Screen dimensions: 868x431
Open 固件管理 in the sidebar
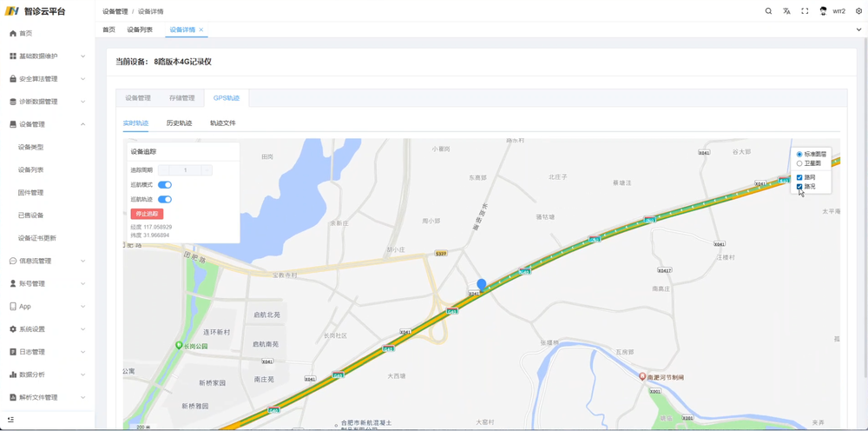[x=31, y=192]
